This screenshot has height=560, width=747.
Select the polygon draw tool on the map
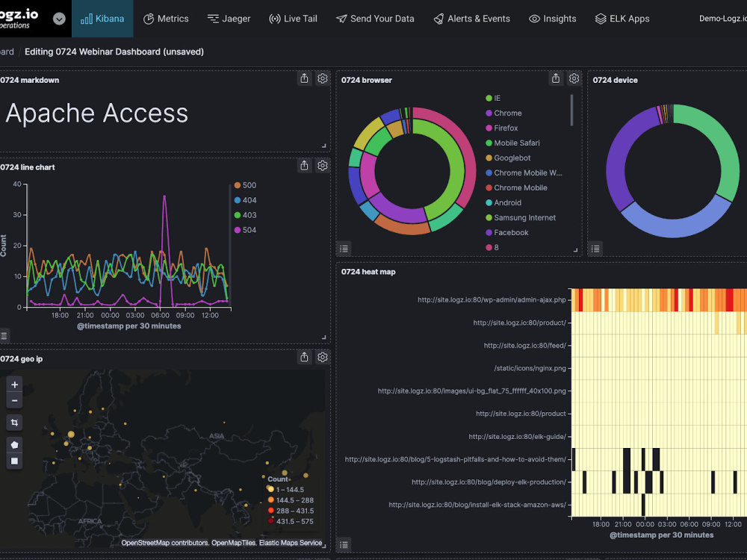click(14, 444)
